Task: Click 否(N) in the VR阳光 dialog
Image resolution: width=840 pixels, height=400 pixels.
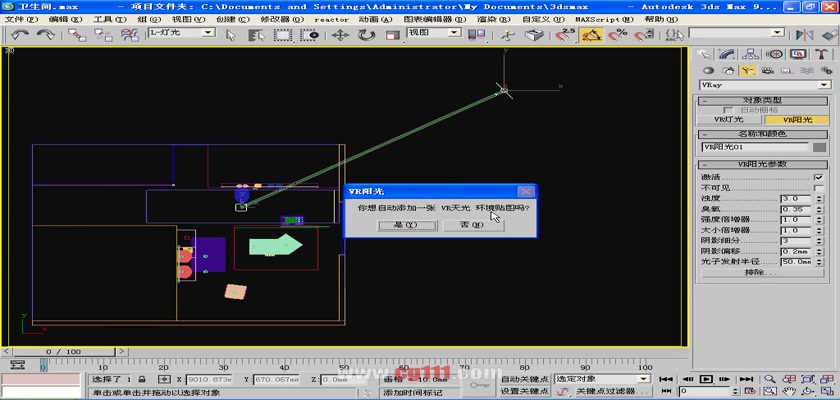Action: coord(474,225)
